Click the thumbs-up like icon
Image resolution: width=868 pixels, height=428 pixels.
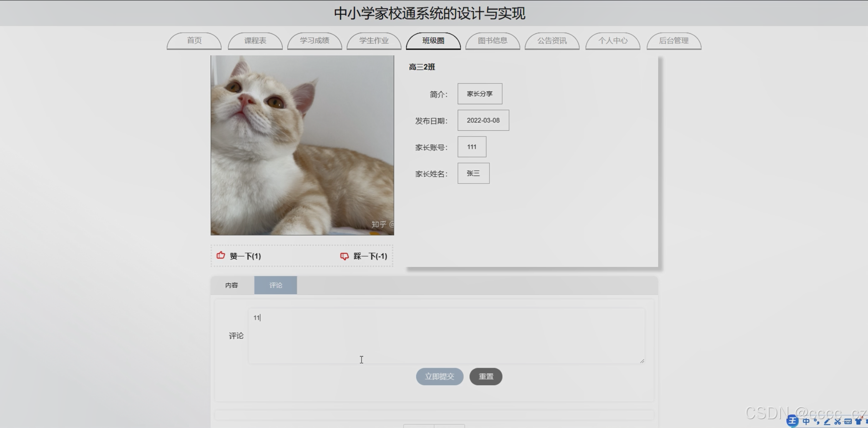[x=221, y=255]
